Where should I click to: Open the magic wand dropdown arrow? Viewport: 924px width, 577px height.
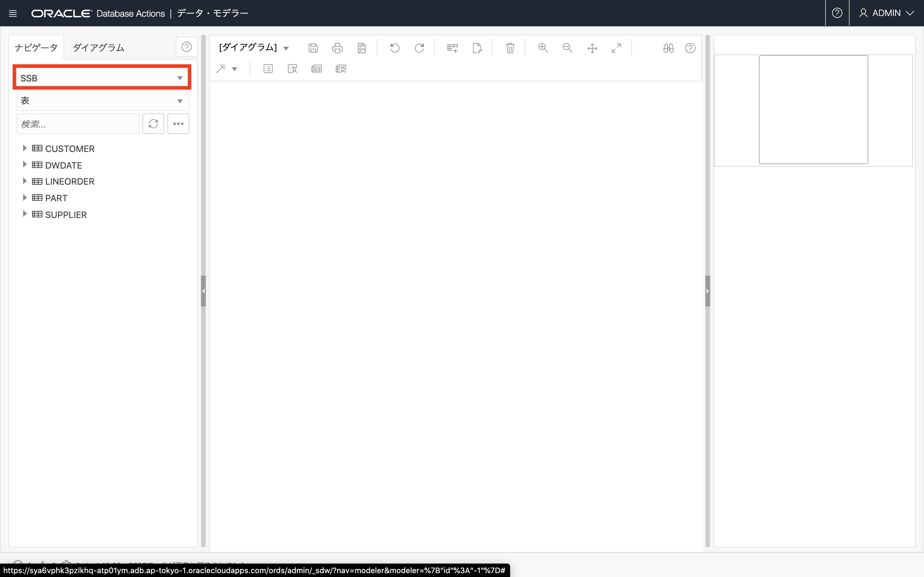click(x=235, y=69)
